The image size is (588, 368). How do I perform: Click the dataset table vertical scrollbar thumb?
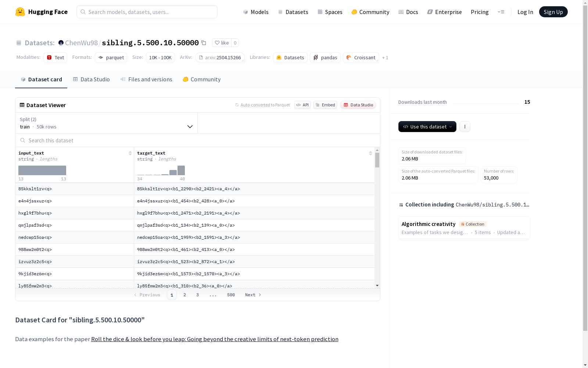[x=377, y=160]
